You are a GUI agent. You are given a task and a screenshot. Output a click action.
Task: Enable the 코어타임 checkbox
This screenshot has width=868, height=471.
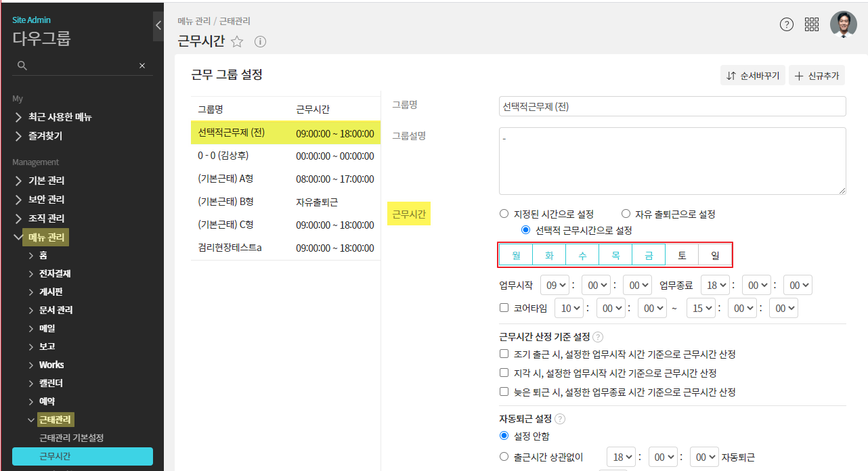tap(504, 308)
